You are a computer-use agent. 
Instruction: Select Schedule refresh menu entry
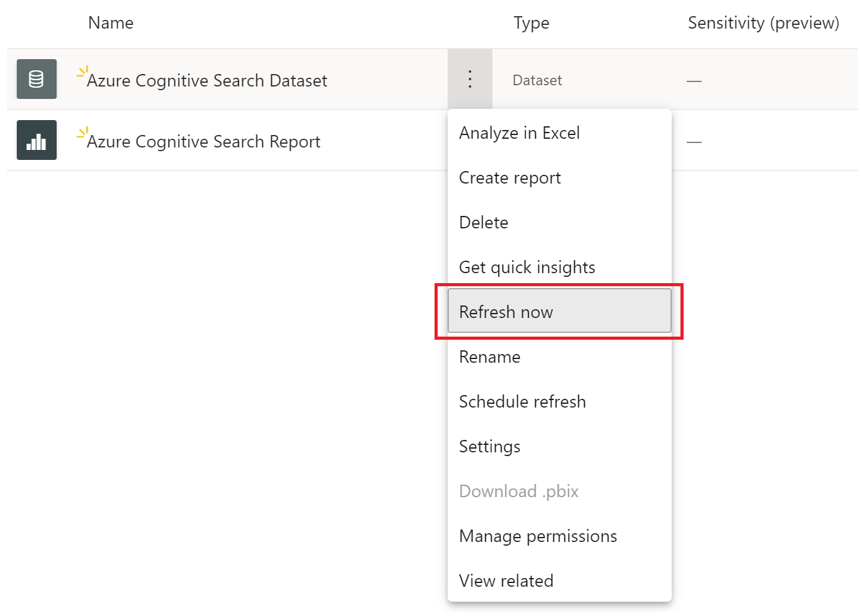(522, 402)
